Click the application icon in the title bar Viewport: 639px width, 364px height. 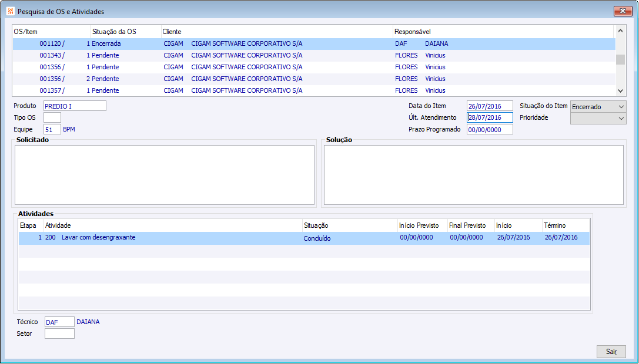coord(11,11)
